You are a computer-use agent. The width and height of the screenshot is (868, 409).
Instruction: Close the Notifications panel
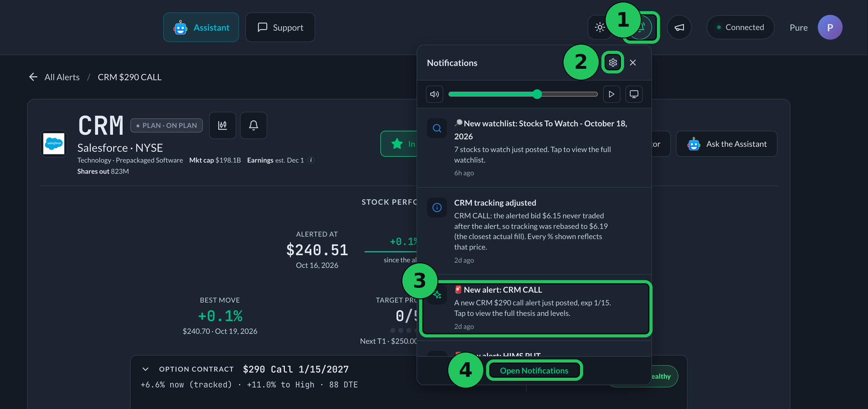pos(633,62)
